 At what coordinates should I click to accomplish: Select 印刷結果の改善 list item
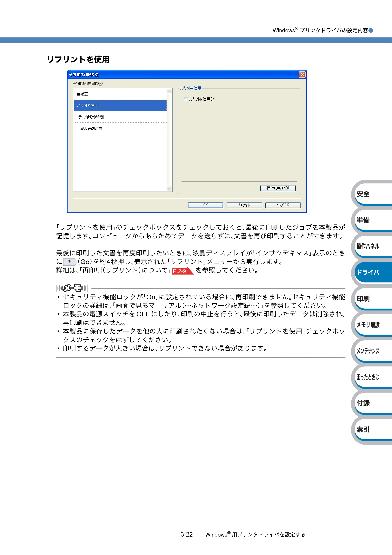120,128
